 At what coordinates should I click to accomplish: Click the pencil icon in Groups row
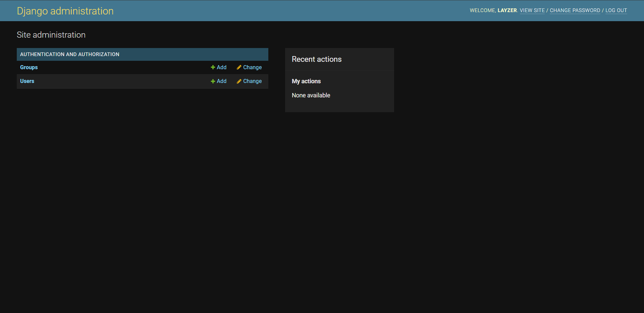tap(239, 68)
